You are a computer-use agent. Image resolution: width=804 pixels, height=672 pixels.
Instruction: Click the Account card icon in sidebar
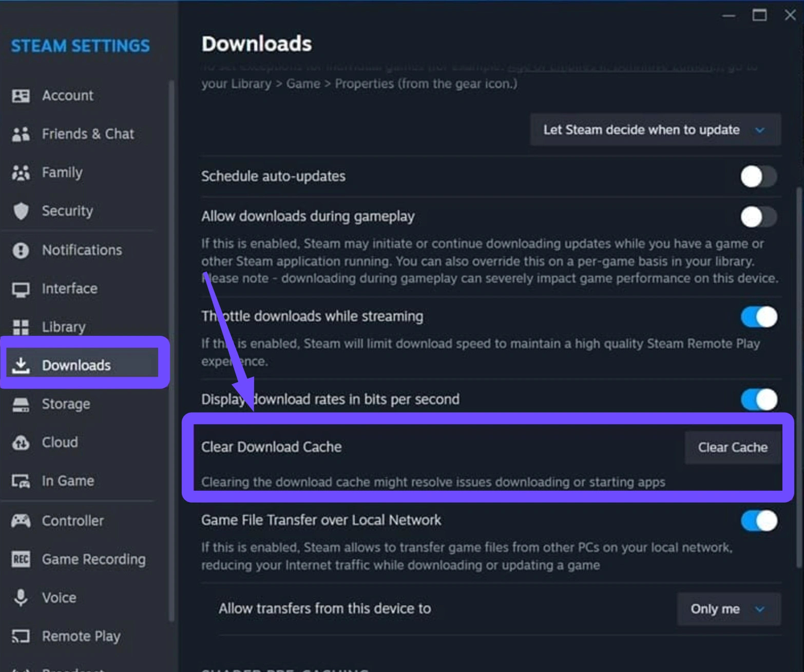click(21, 95)
